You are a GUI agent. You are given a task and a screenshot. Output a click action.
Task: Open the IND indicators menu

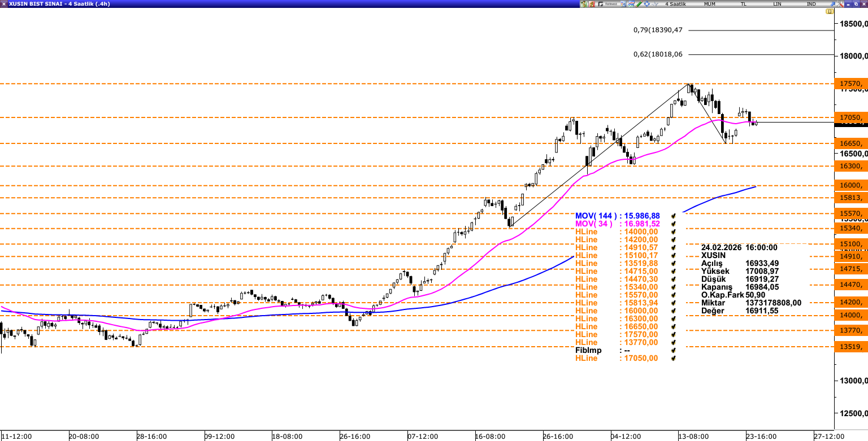coord(811,4)
